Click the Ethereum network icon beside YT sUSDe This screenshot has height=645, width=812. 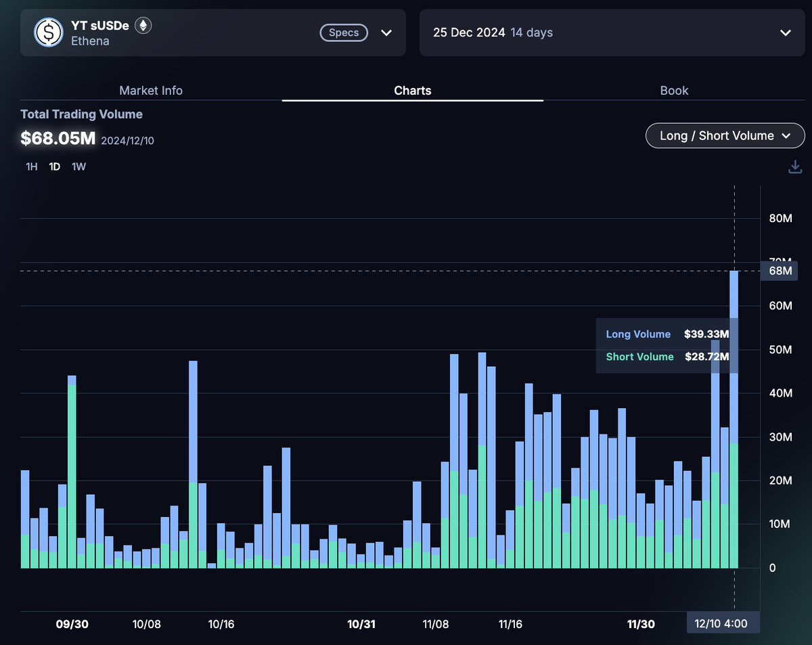(x=143, y=26)
